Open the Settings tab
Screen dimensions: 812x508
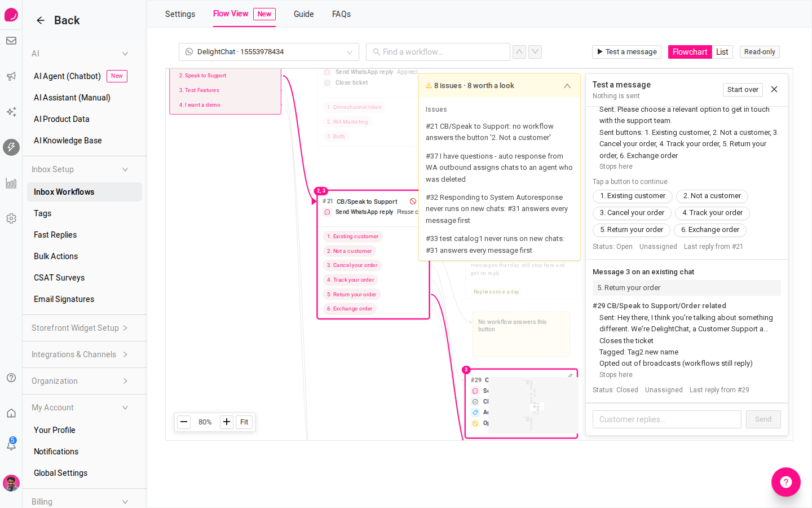point(180,14)
